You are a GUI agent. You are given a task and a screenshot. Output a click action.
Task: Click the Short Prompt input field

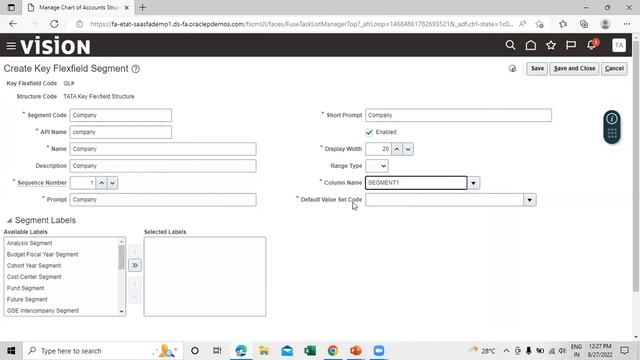[458, 115]
